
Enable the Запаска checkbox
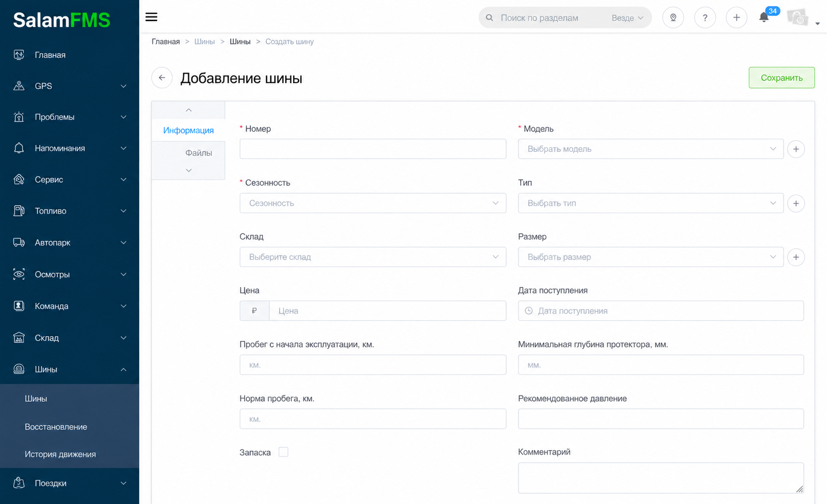283,452
